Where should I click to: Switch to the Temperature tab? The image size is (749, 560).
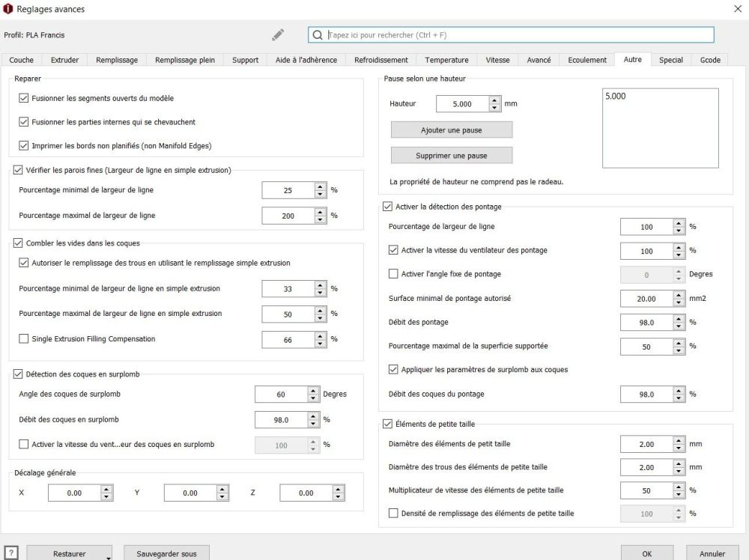coord(446,60)
